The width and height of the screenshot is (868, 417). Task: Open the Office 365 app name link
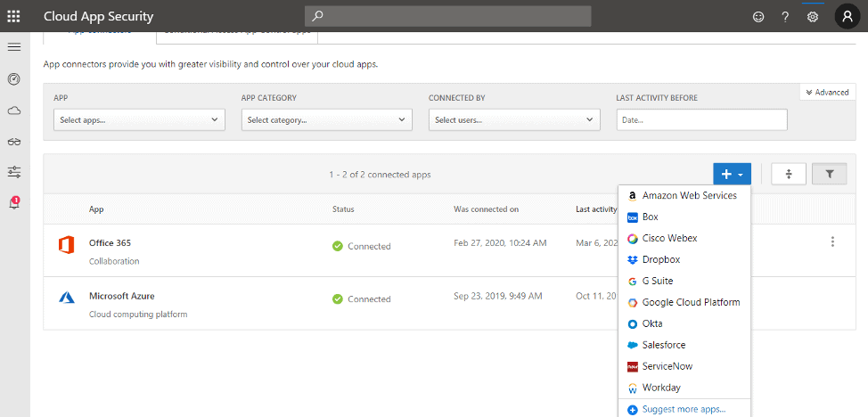110,242
